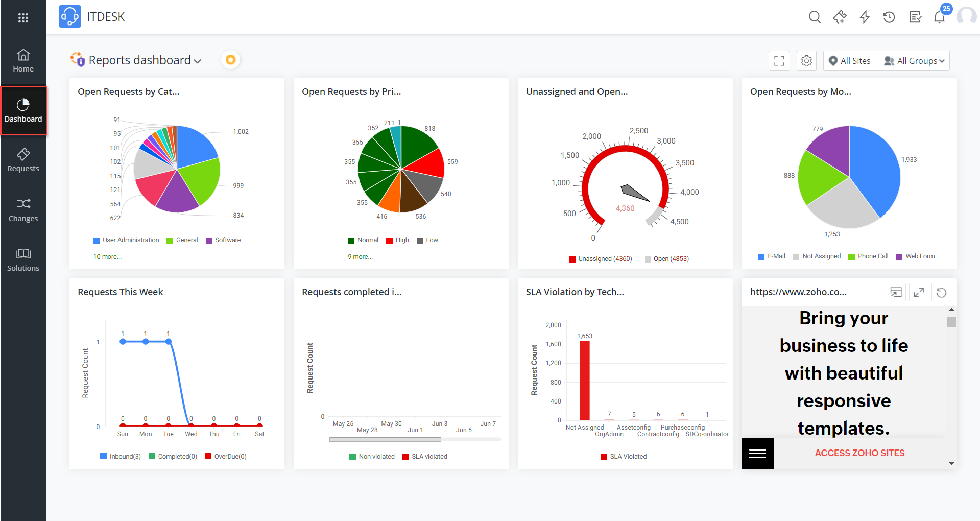Open dashboard settings via the gear button

click(x=806, y=60)
